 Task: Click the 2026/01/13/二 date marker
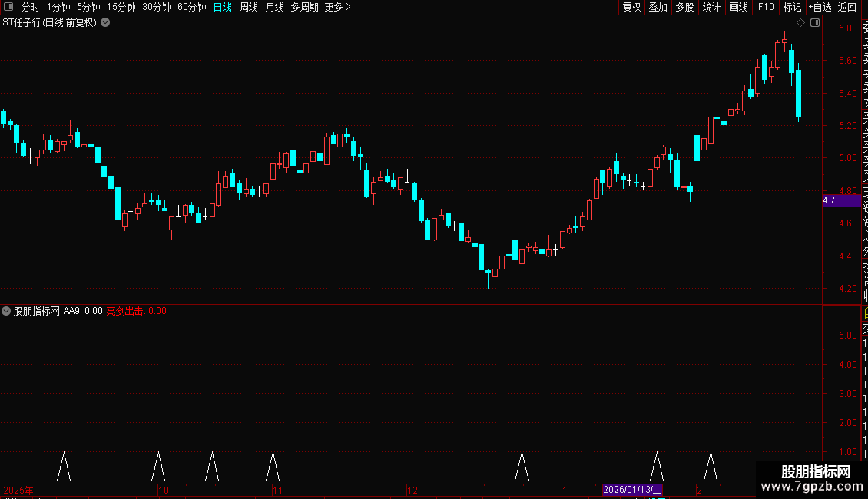coord(632,490)
